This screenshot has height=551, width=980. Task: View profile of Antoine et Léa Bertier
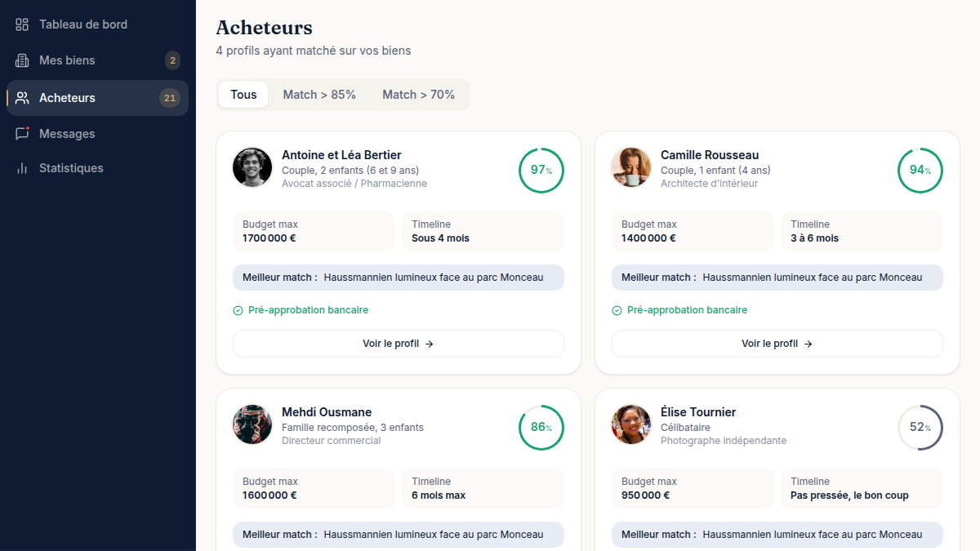(399, 344)
